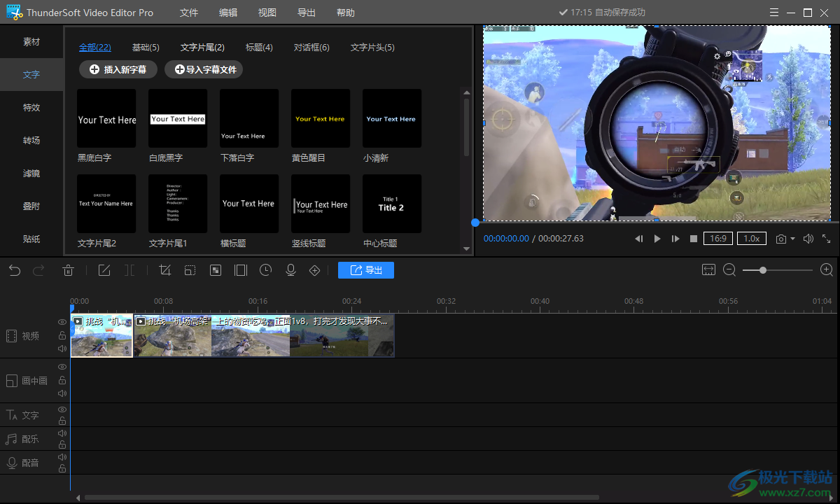Step back one frame in the preview
This screenshot has width=840, height=504.
click(639, 239)
